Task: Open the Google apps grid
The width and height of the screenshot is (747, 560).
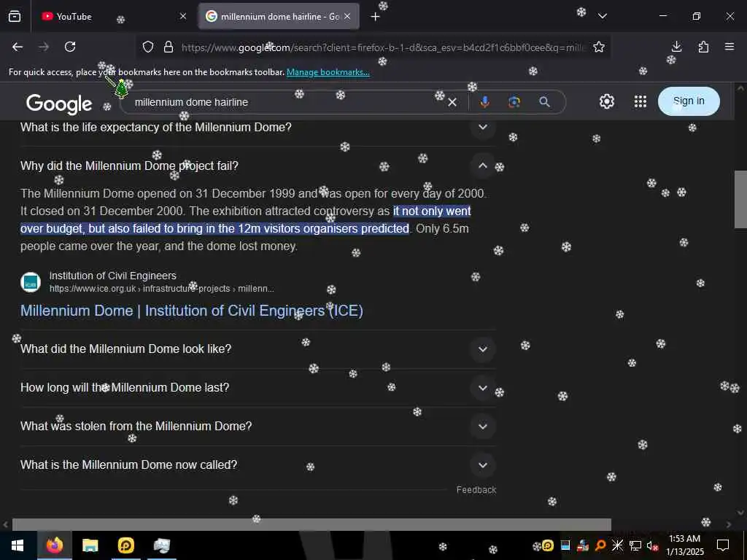Action: [640, 101]
